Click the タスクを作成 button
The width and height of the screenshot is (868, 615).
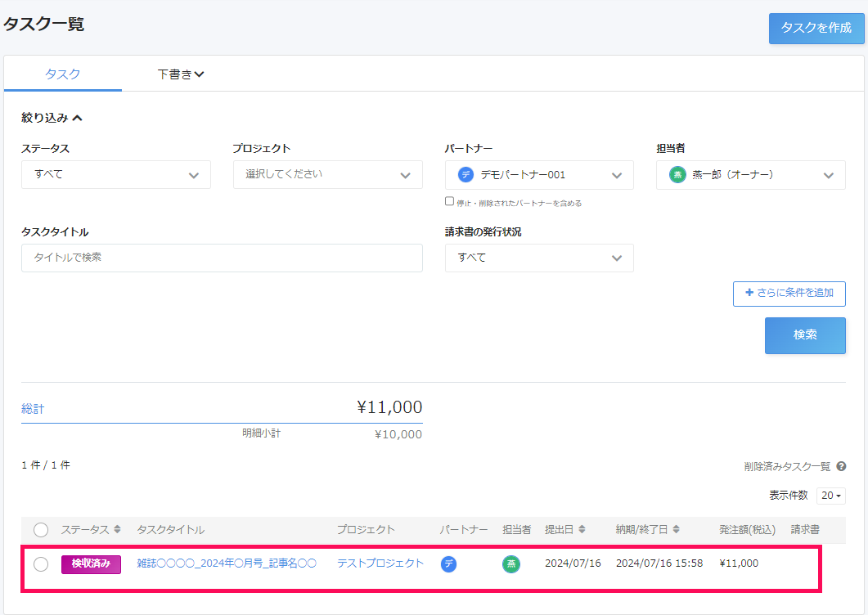click(816, 29)
